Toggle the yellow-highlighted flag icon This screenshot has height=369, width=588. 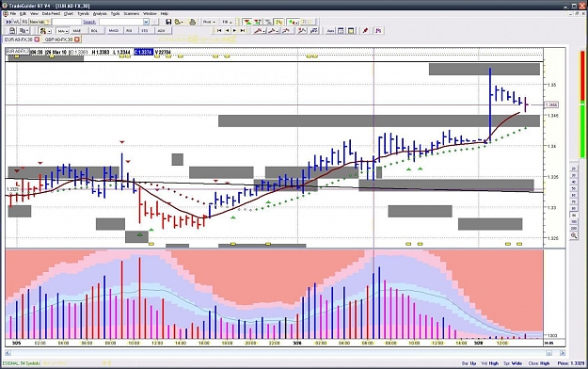[x=279, y=22]
